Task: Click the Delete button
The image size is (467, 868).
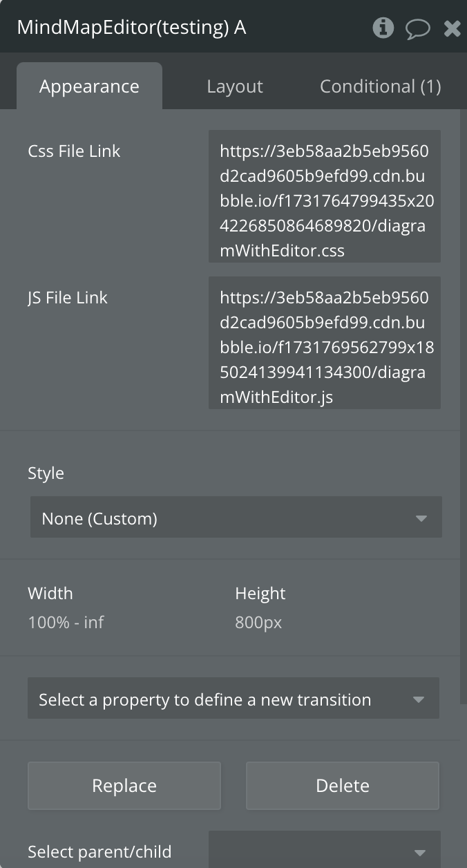Action: pyautogui.click(x=343, y=786)
